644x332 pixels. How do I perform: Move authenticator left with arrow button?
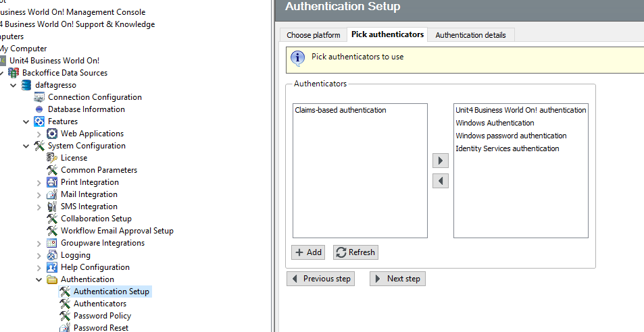(441, 181)
